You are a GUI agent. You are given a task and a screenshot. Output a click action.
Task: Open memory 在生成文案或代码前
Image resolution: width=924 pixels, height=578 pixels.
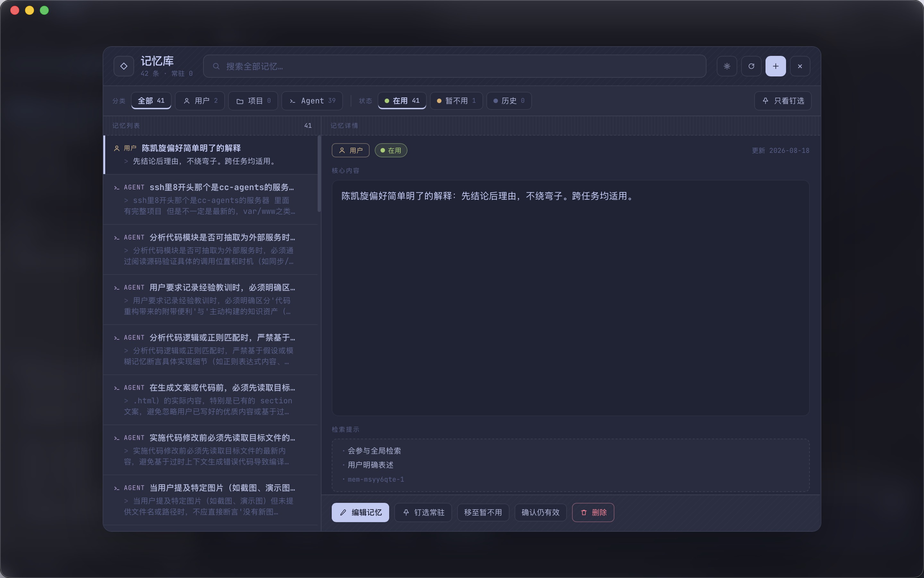211,399
